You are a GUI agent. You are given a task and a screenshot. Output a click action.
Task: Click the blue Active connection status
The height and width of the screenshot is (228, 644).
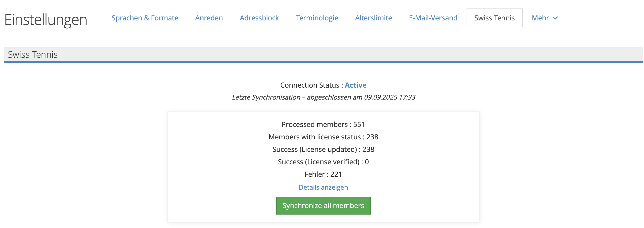(355, 85)
